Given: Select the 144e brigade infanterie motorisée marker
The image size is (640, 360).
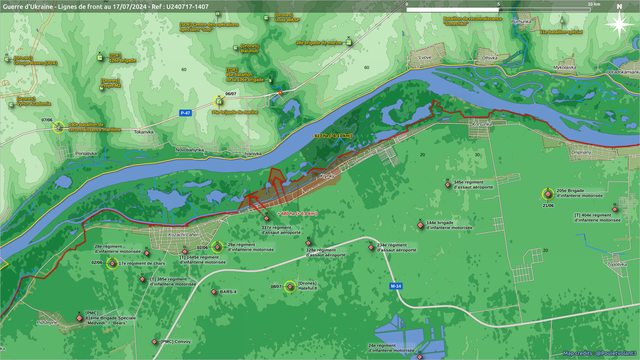Looking at the screenshot, I should point(420,224).
